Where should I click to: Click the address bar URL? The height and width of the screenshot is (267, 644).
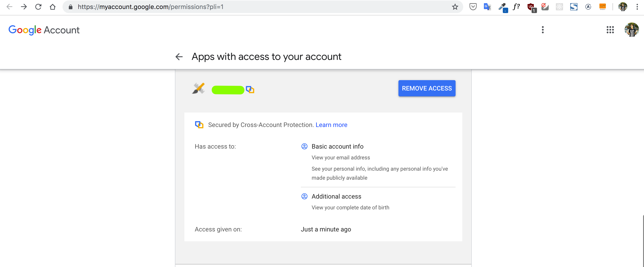[150, 7]
